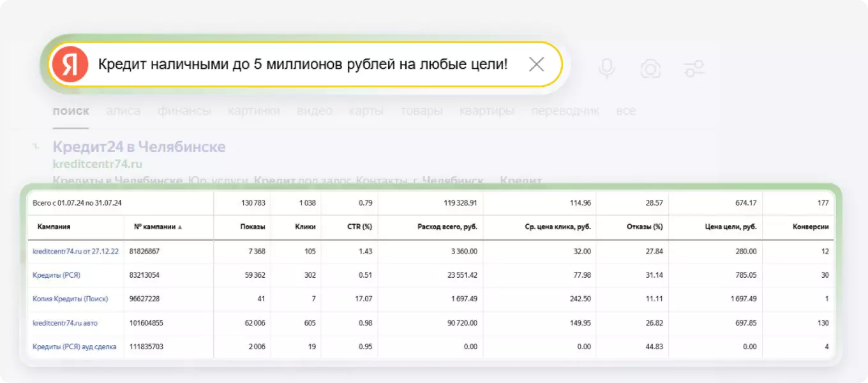Select total average click price 114.96
Image resolution: width=868 pixels, height=383 pixels.
pyautogui.click(x=580, y=203)
